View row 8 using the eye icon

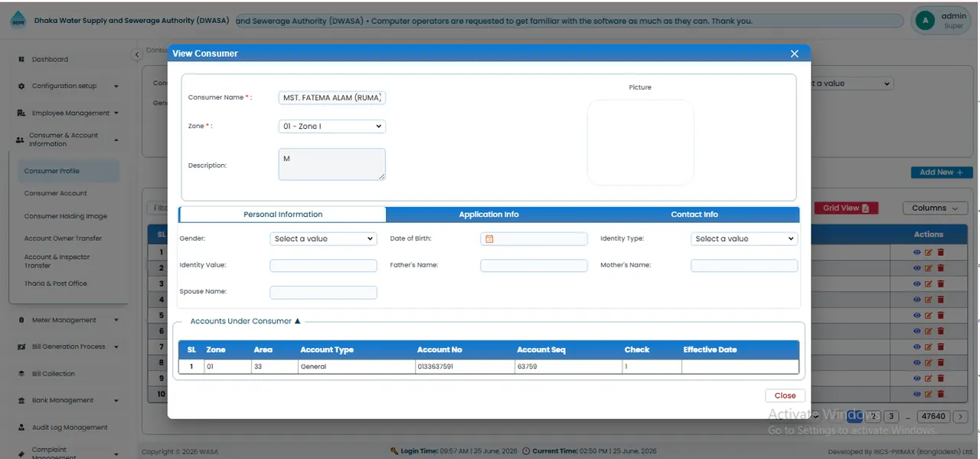[x=916, y=362]
